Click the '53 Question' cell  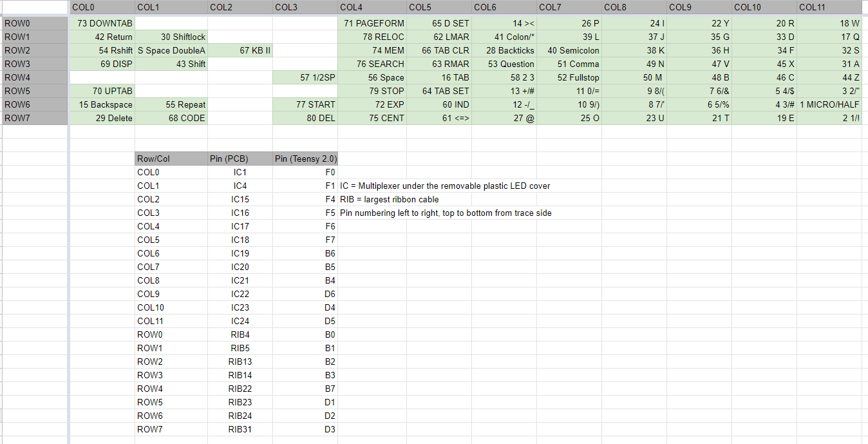(504, 64)
